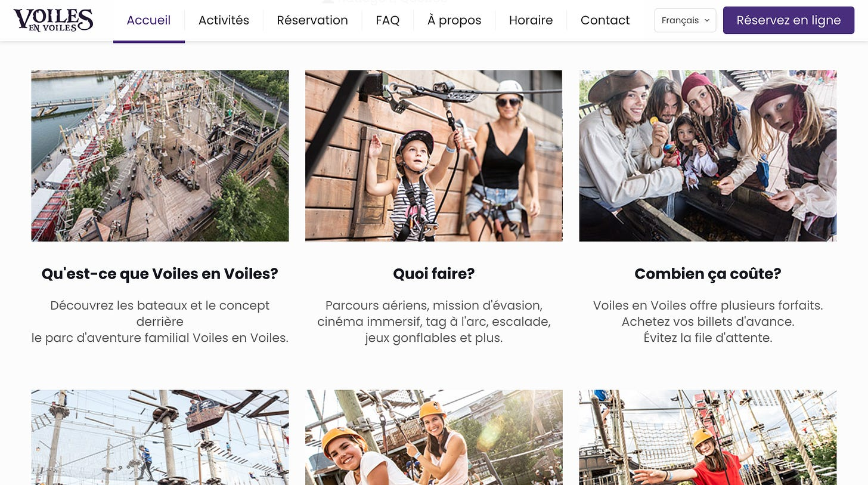Open the Activités menu item

224,20
